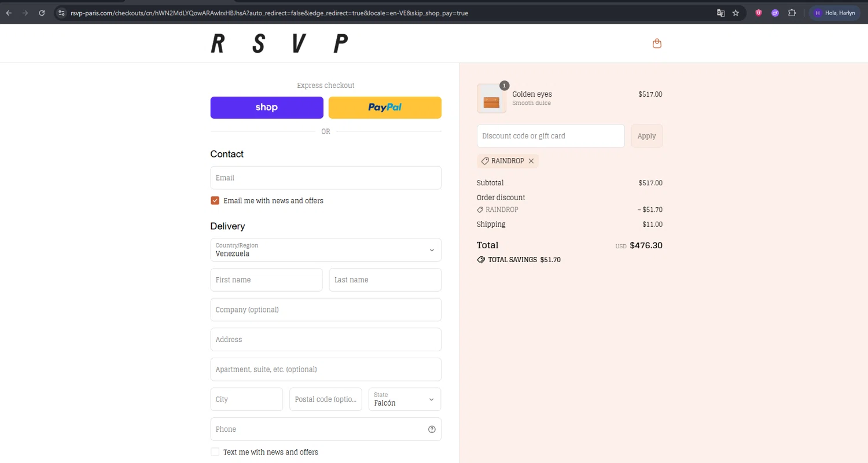Focus the Address field
The width and height of the screenshot is (868, 463).
coord(326,340)
